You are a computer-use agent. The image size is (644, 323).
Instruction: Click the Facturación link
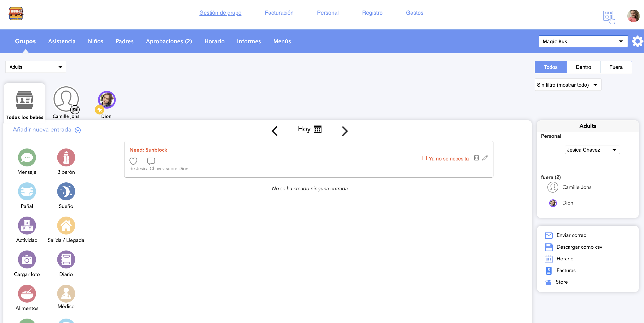(x=279, y=13)
